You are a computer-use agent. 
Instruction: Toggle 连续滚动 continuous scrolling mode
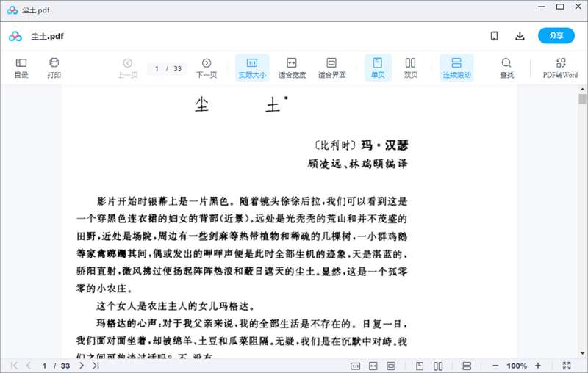[x=456, y=68]
